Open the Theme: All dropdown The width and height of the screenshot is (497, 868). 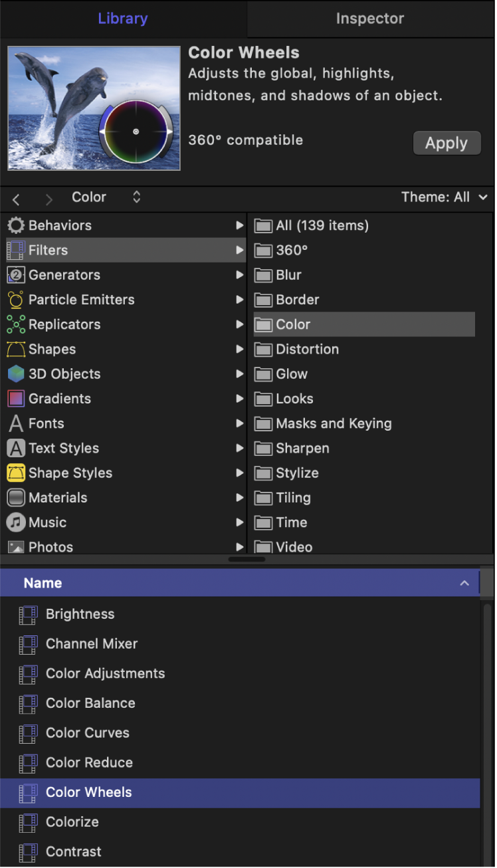[x=444, y=197]
